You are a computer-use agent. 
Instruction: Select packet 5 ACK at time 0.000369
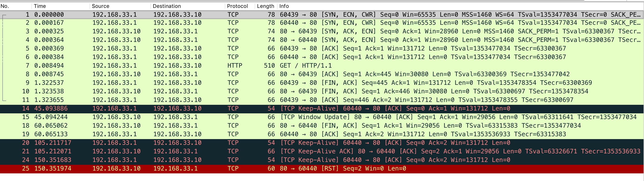point(322,48)
